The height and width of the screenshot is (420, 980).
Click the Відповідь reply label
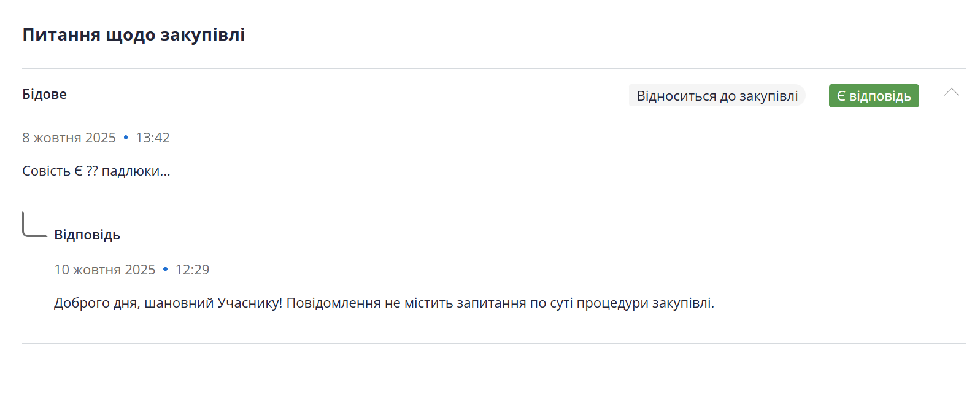pyautogui.click(x=87, y=235)
